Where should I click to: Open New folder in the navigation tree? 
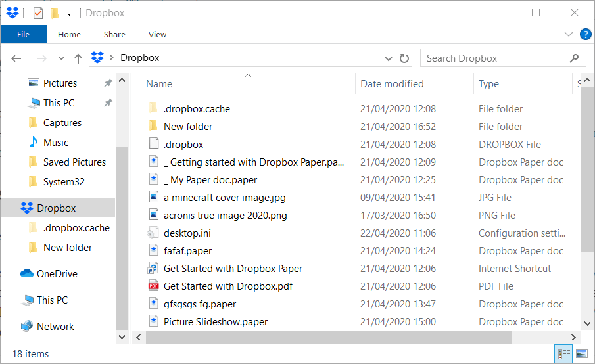(68, 247)
